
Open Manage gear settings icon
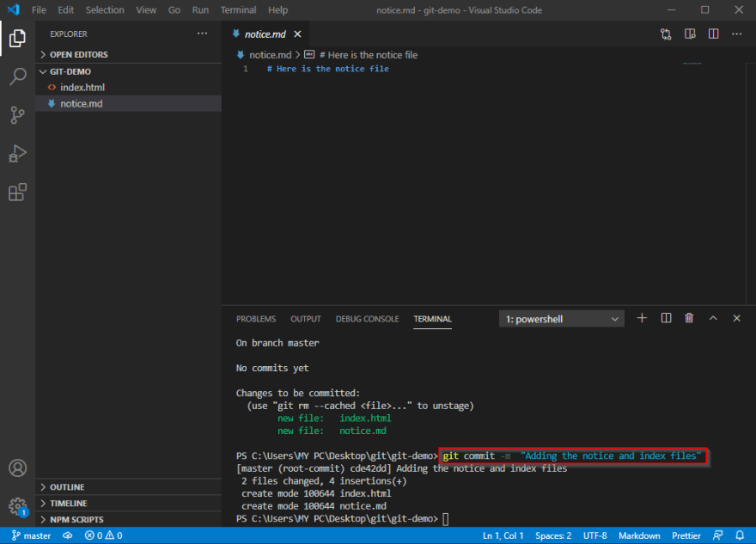pos(17,506)
